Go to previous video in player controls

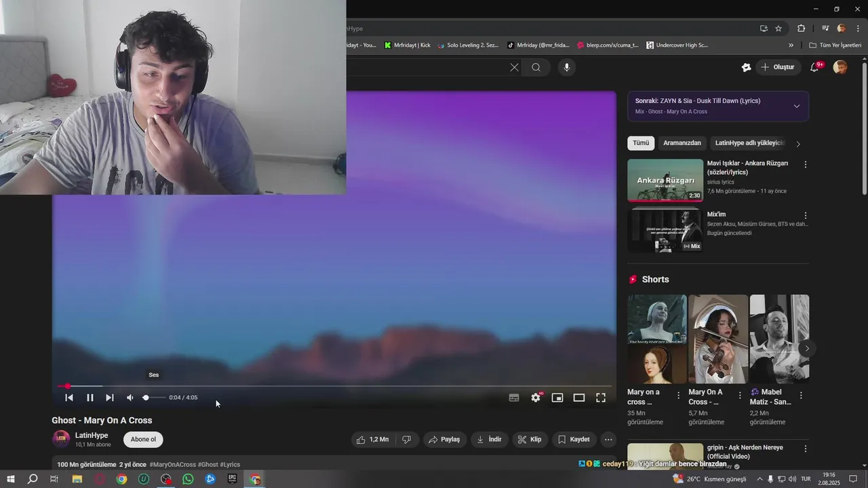[69, 398]
